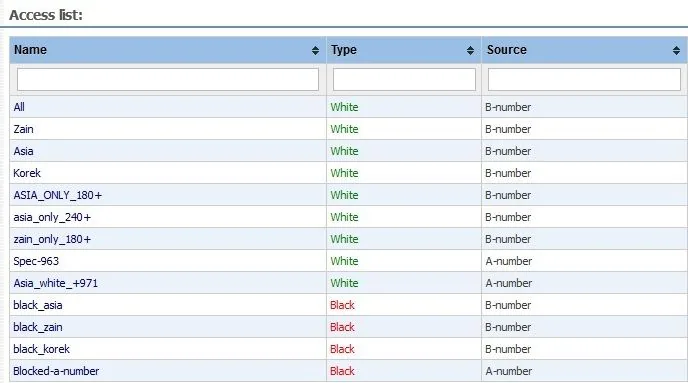Click A-number source of Asia_white_+971 row
Viewport: 688px width, 383px height.
pyautogui.click(x=509, y=283)
